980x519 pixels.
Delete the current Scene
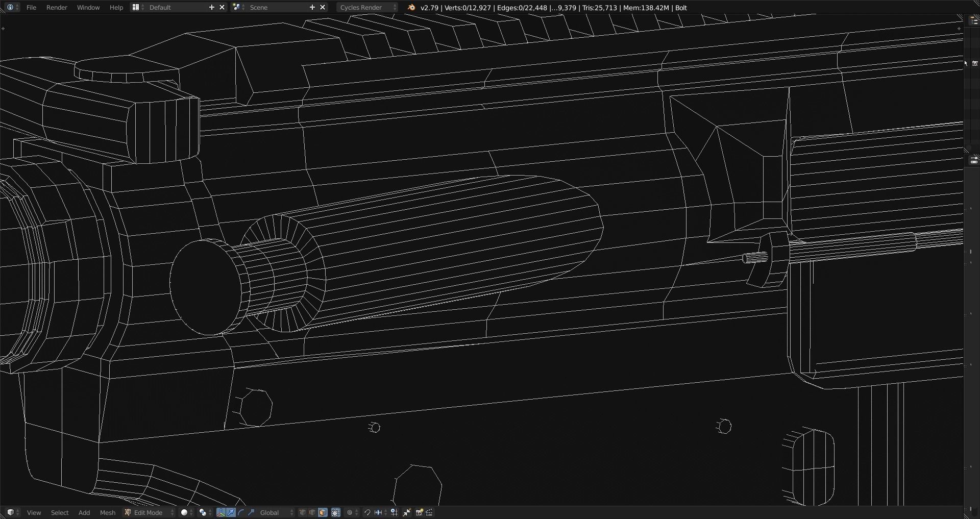tap(323, 7)
